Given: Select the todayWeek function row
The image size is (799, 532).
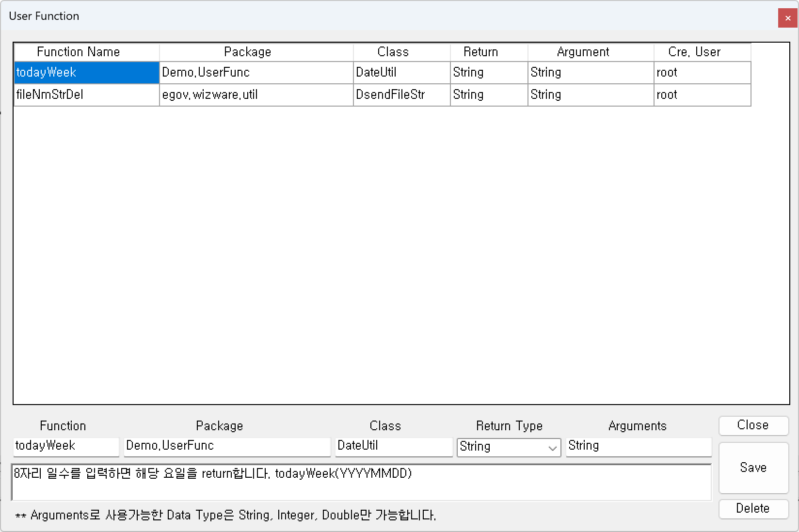Looking at the screenshot, I should [x=86, y=72].
